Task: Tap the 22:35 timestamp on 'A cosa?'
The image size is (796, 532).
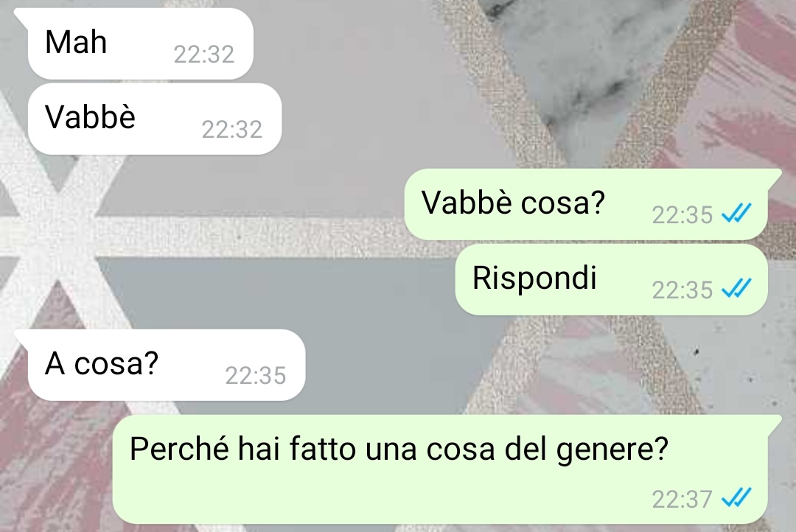Action: pos(256,376)
